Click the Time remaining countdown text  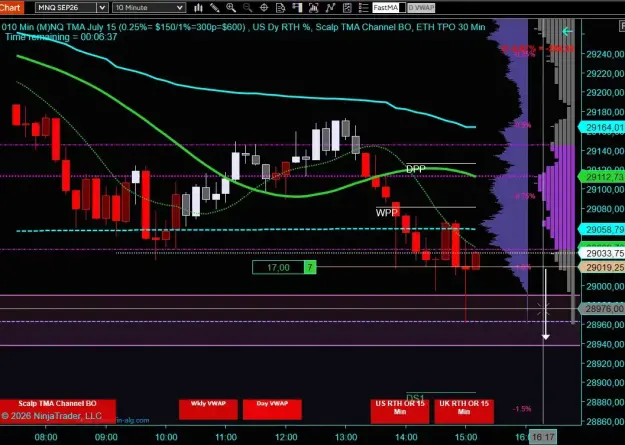point(61,37)
